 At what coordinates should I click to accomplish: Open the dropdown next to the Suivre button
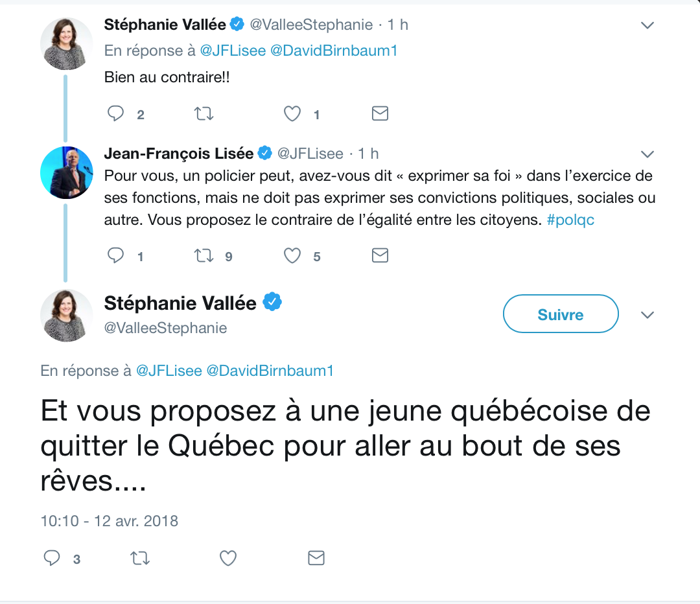(x=647, y=315)
